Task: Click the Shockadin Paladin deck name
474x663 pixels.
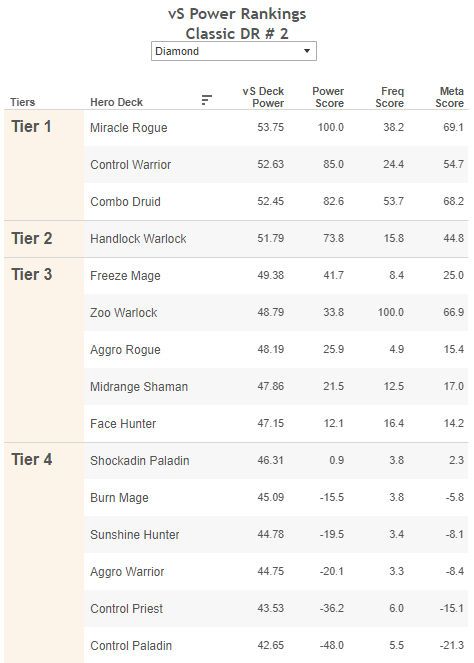Action: (140, 461)
